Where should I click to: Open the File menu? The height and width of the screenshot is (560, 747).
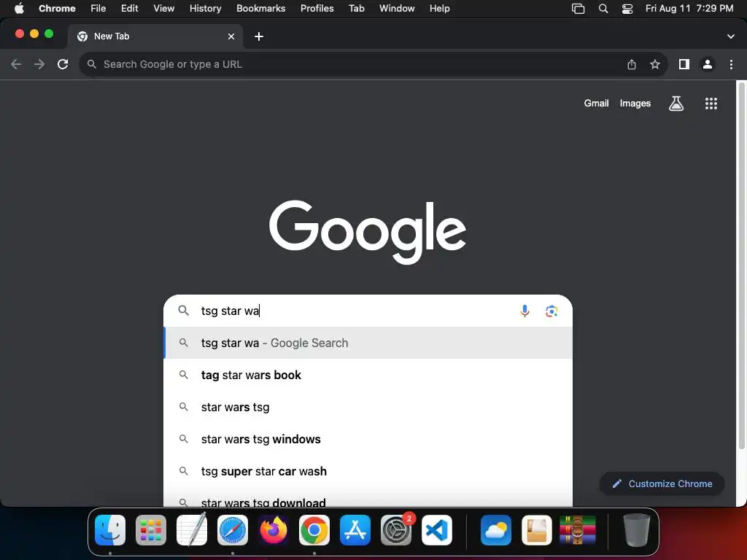click(98, 9)
